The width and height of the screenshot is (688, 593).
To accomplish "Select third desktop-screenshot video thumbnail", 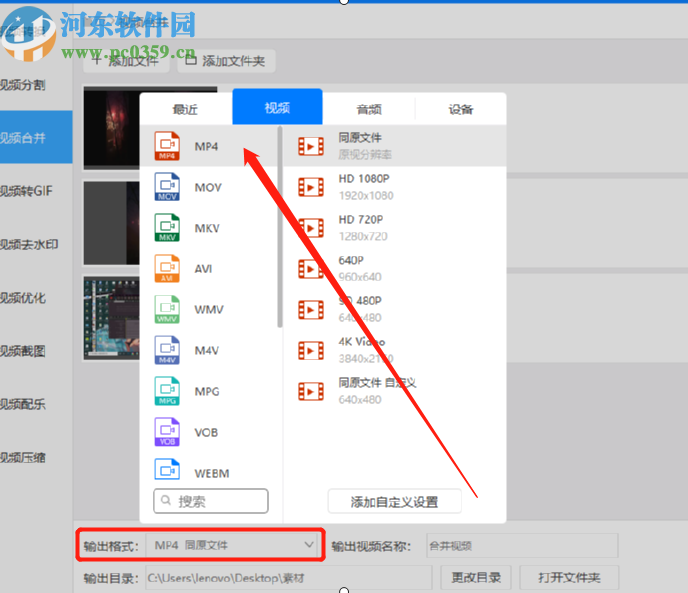I will click(x=111, y=318).
